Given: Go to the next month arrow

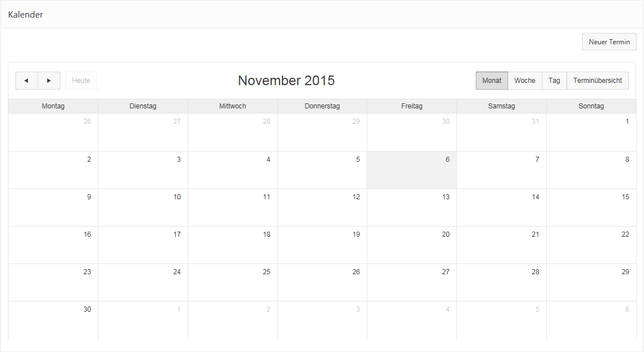Looking at the screenshot, I should tap(49, 81).
